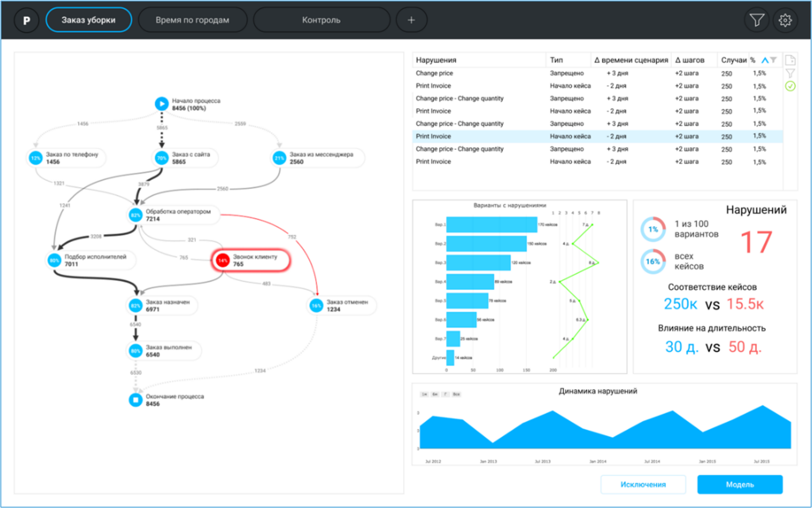
Task: Sort by Δ времени сценария column header
Action: click(631, 60)
